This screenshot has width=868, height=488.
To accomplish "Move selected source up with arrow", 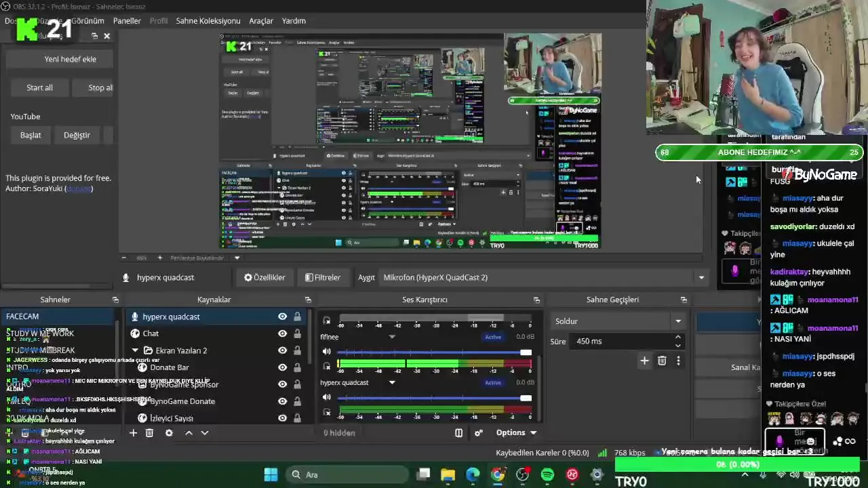I will coord(189,432).
